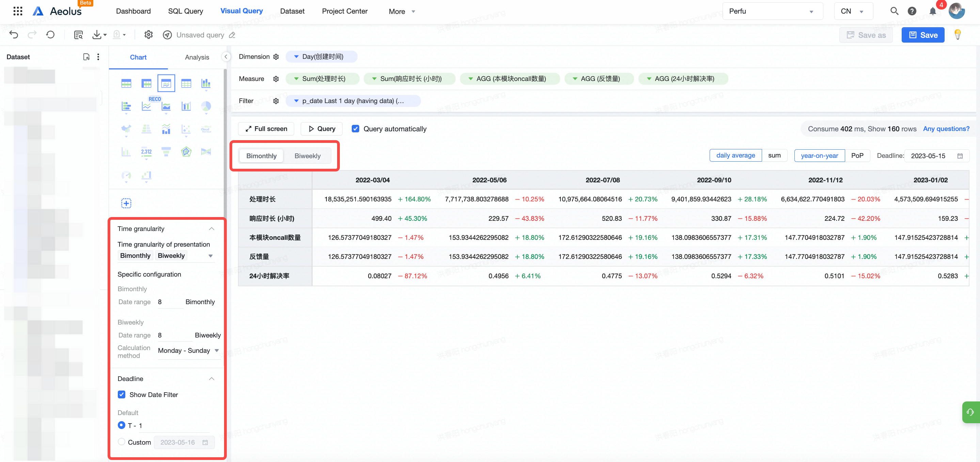Screen dimensions: 980x462
Task: Open the search magnifier in header
Action: (x=895, y=11)
